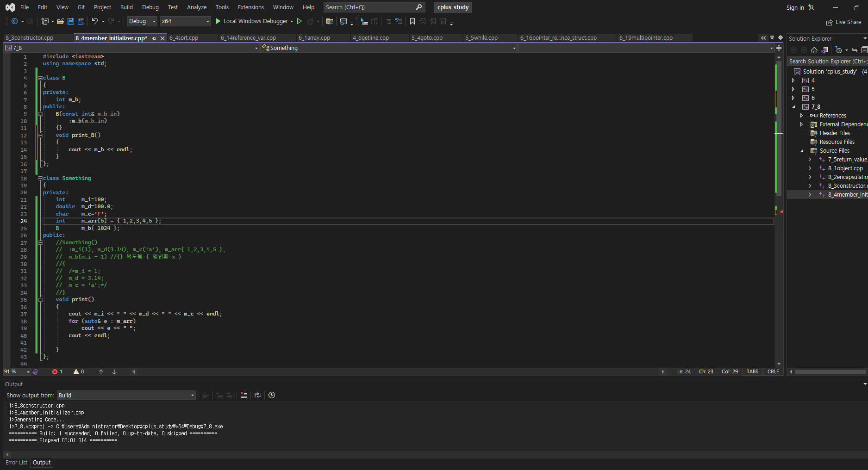
Task: Start Without Debugging using hollow green arrow
Action: pos(300,21)
